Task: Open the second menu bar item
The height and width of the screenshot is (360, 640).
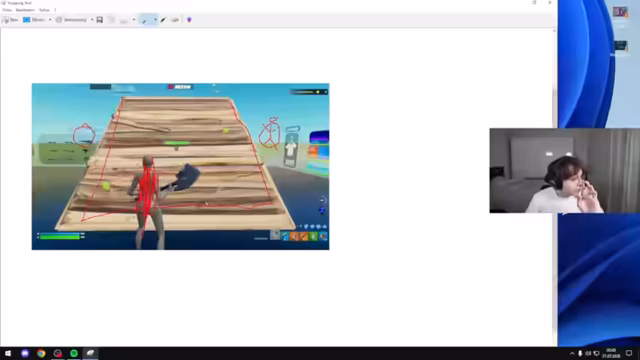Action: 25,10
